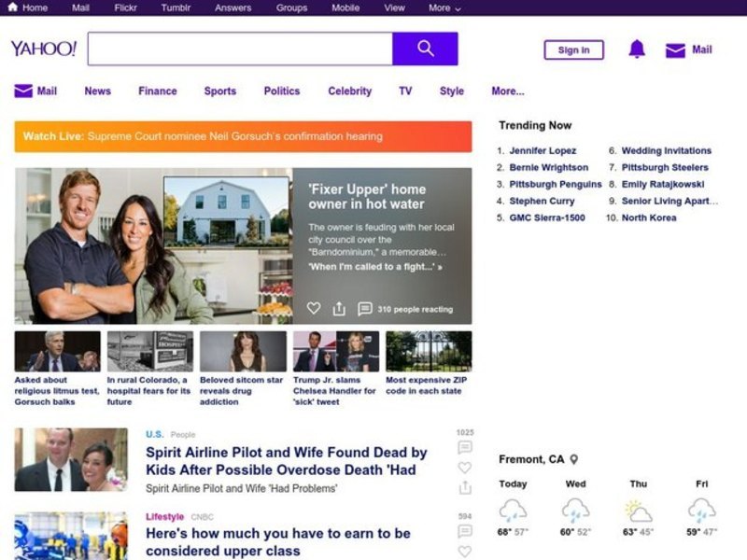Expand the More... navigation menu
The image size is (747, 560).
507,91
